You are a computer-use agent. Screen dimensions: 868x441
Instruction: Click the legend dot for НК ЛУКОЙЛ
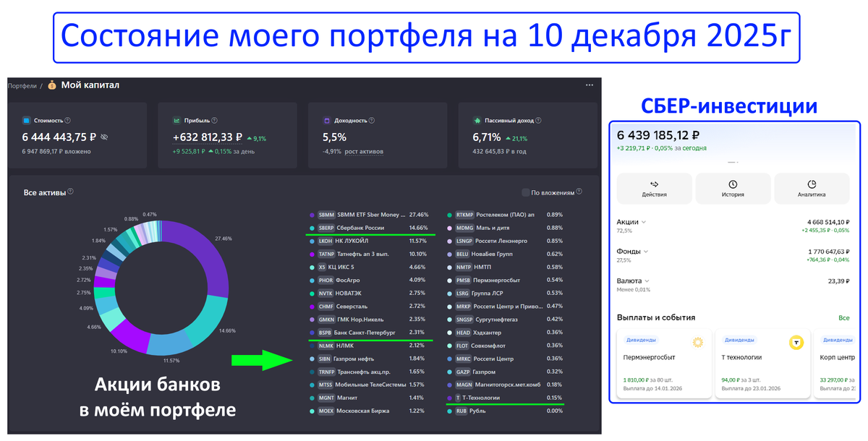[x=311, y=241]
